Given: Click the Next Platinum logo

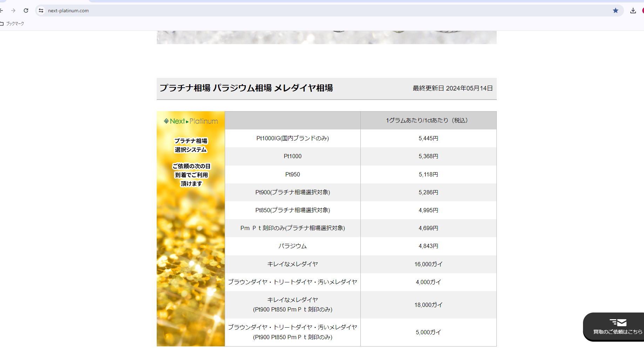Looking at the screenshot, I should [191, 121].
